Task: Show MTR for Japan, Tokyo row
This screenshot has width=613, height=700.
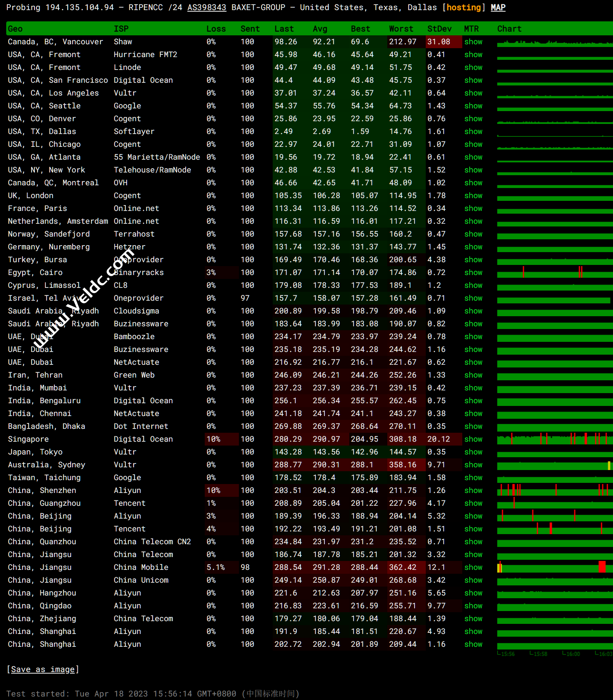Action: 473,452
